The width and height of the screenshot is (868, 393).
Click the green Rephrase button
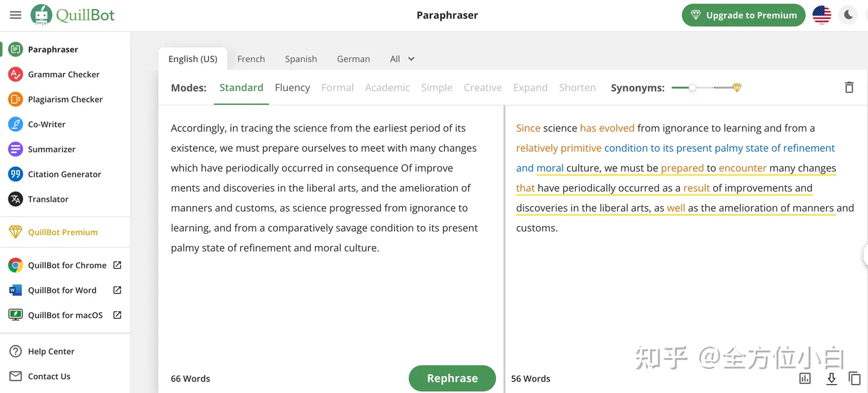pos(452,378)
